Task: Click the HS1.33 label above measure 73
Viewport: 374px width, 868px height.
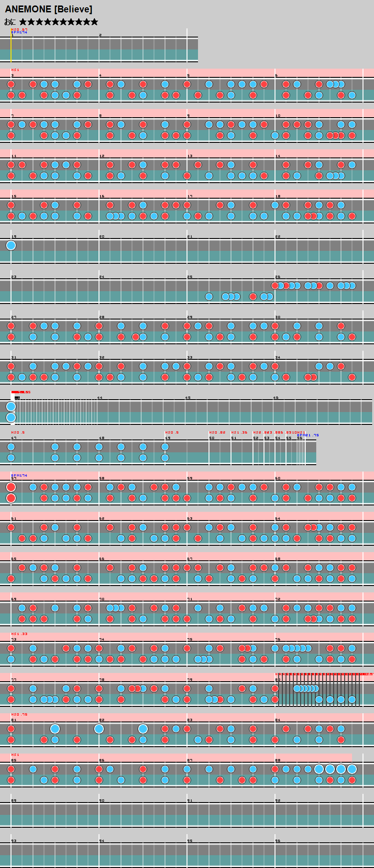Action: [x=19, y=634]
